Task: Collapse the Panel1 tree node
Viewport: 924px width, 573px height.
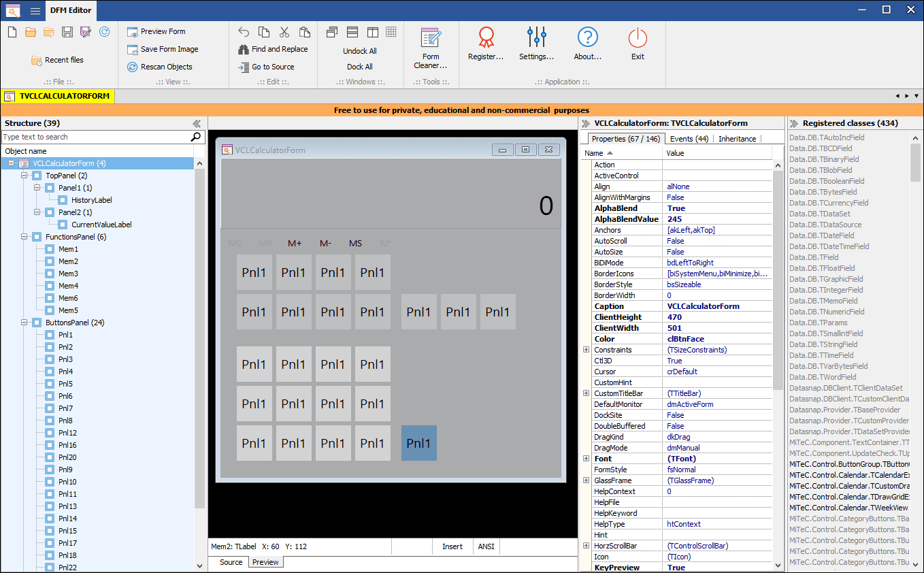Action: click(37, 188)
